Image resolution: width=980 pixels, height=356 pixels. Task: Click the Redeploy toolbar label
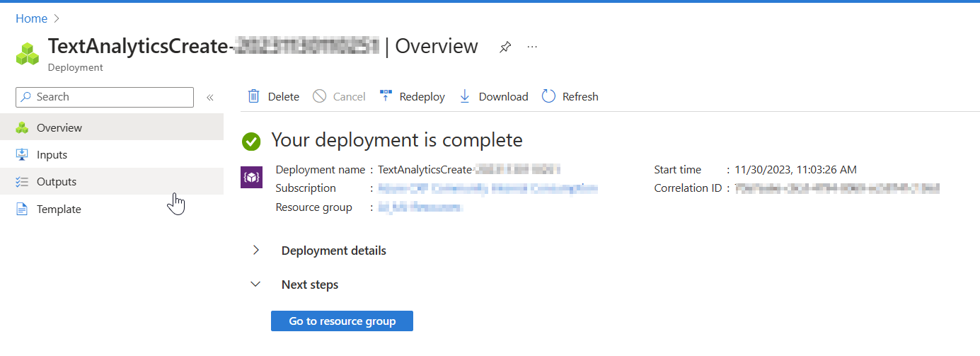point(422,97)
